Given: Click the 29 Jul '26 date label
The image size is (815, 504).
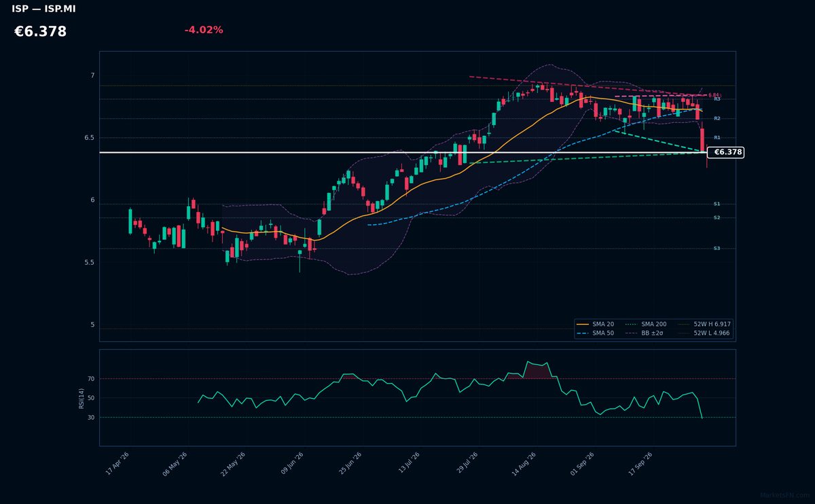Looking at the screenshot, I should [467, 464].
